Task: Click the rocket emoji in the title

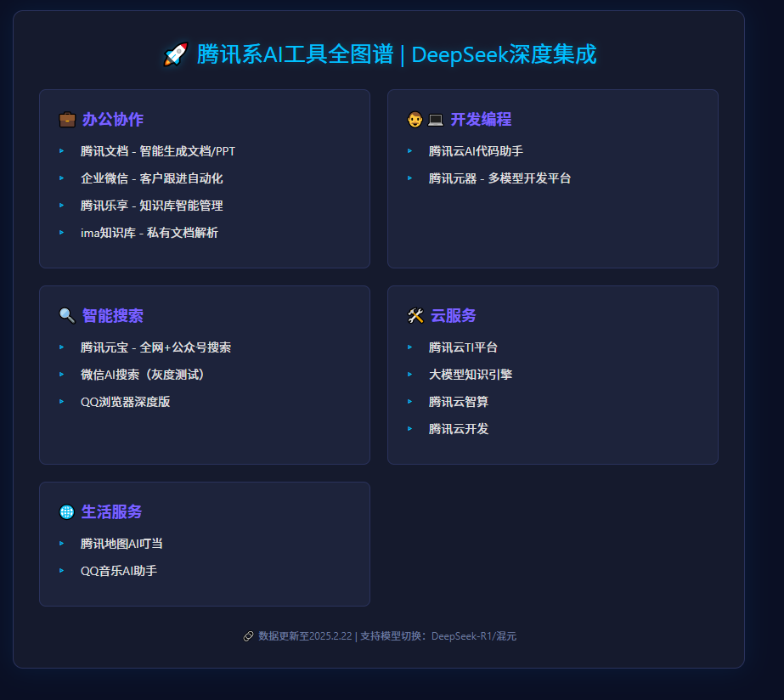Action: click(x=176, y=54)
